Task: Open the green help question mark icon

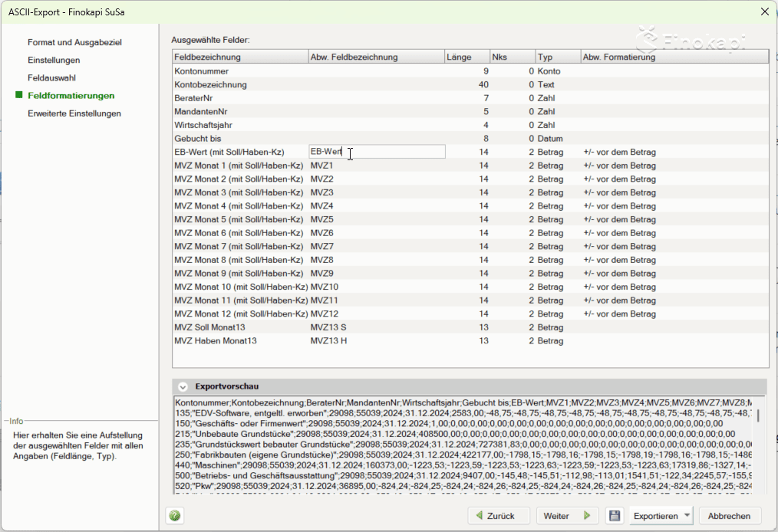Action: pyautogui.click(x=175, y=516)
